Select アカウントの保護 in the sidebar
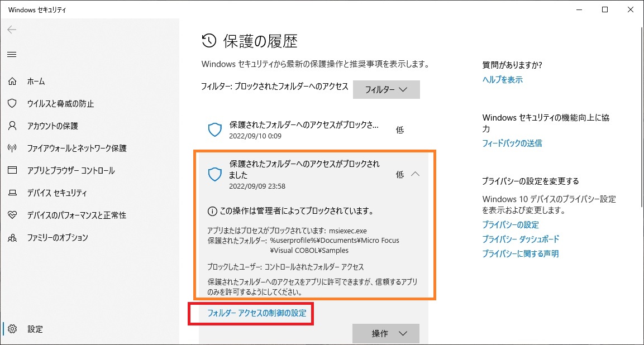The width and height of the screenshot is (644, 345). (53, 126)
